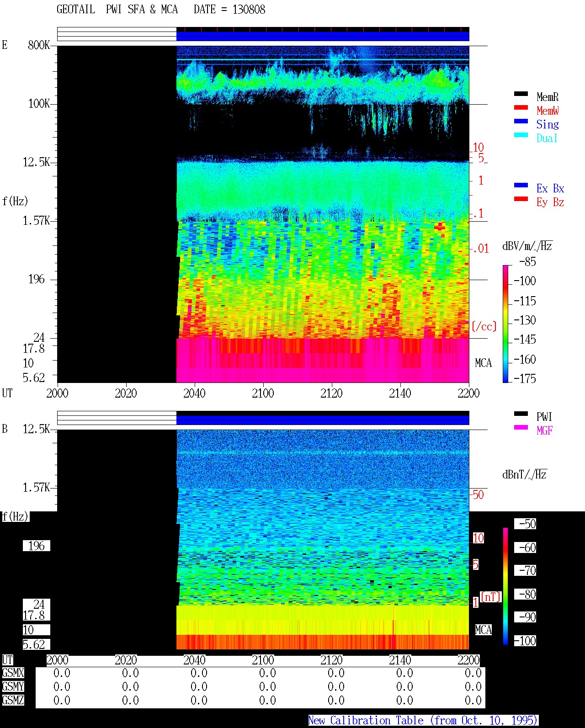Click the red [nT] scale label
Viewport: 585px width, 728px height.
[491, 597]
